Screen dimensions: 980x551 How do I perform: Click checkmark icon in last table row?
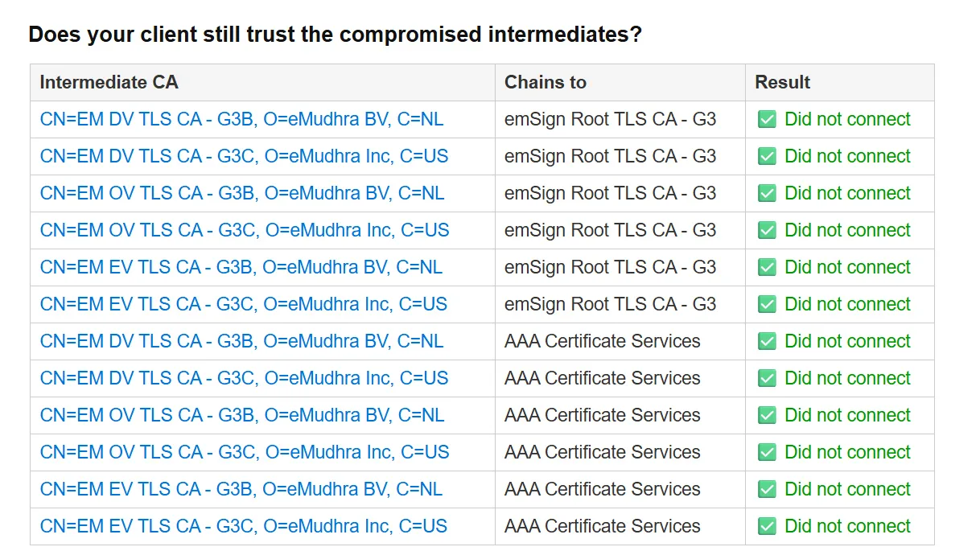click(x=767, y=527)
